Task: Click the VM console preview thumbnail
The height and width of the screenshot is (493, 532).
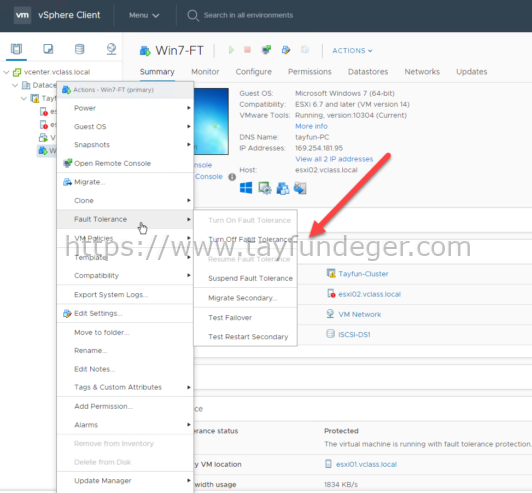Action: point(211,121)
